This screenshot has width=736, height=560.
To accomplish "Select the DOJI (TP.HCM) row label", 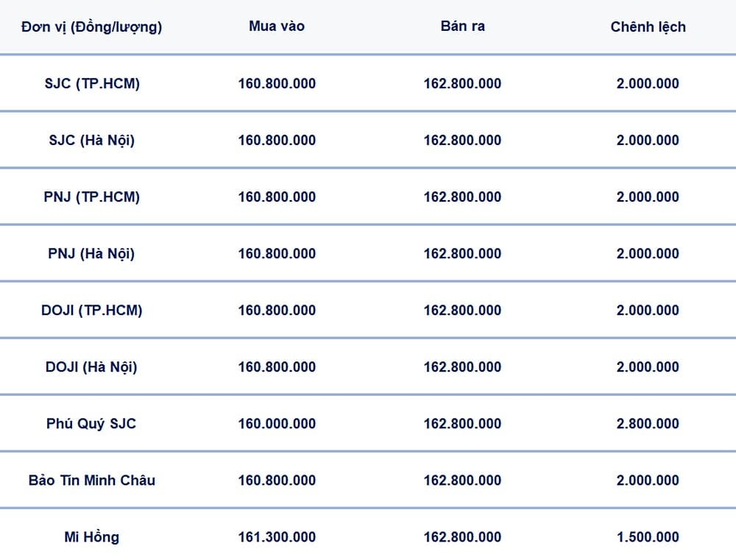I will (x=91, y=311).
